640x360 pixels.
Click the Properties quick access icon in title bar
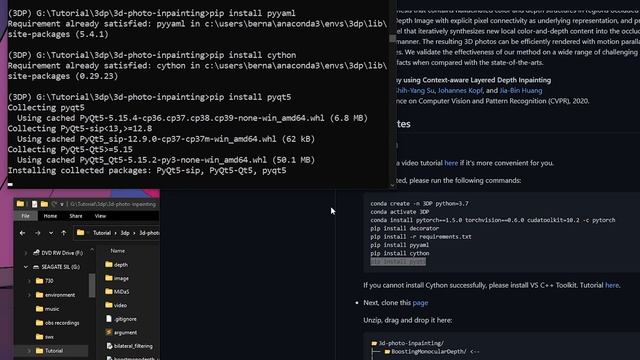pos(34,204)
